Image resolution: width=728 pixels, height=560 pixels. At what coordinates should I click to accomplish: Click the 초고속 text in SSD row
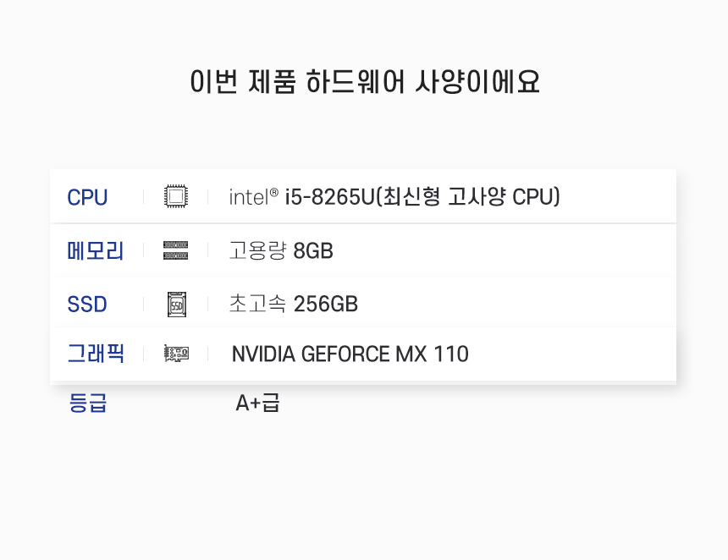pos(257,304)
